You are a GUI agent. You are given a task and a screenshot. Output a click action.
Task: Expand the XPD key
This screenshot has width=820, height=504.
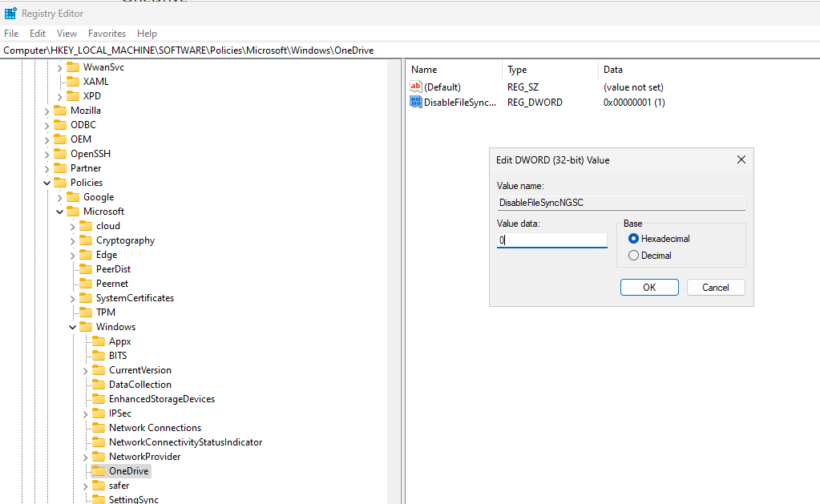point(59,97)
